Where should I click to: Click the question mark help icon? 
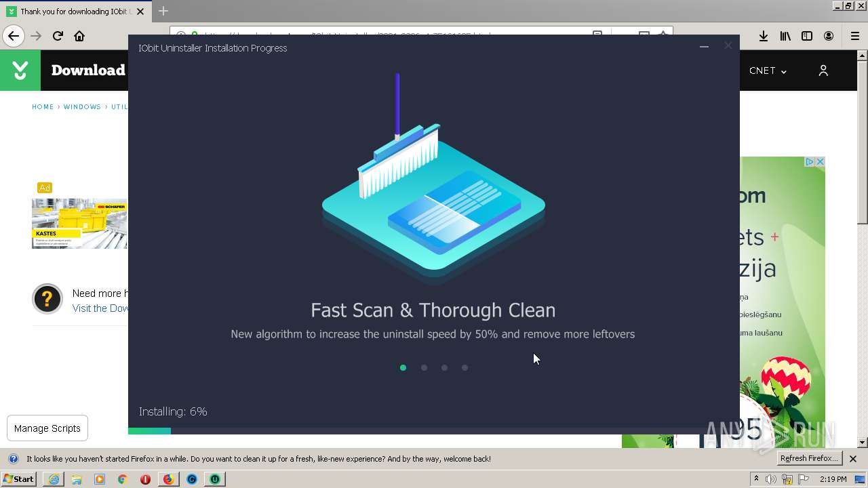point(47,299)
